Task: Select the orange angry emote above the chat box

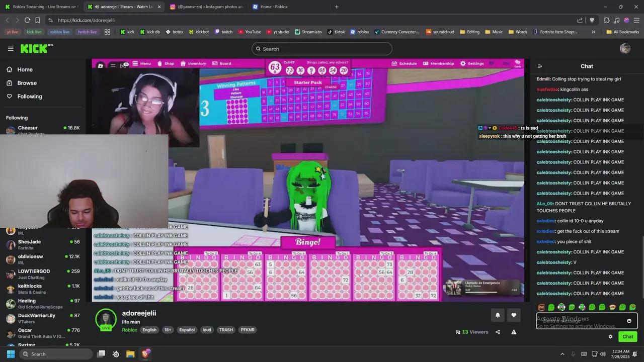Action: tap(541, 307)
